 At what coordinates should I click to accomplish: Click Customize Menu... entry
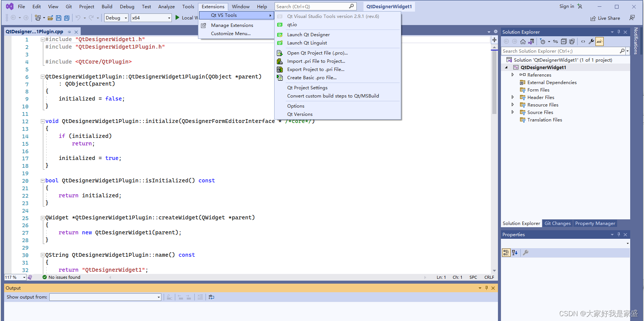point(230,33)
